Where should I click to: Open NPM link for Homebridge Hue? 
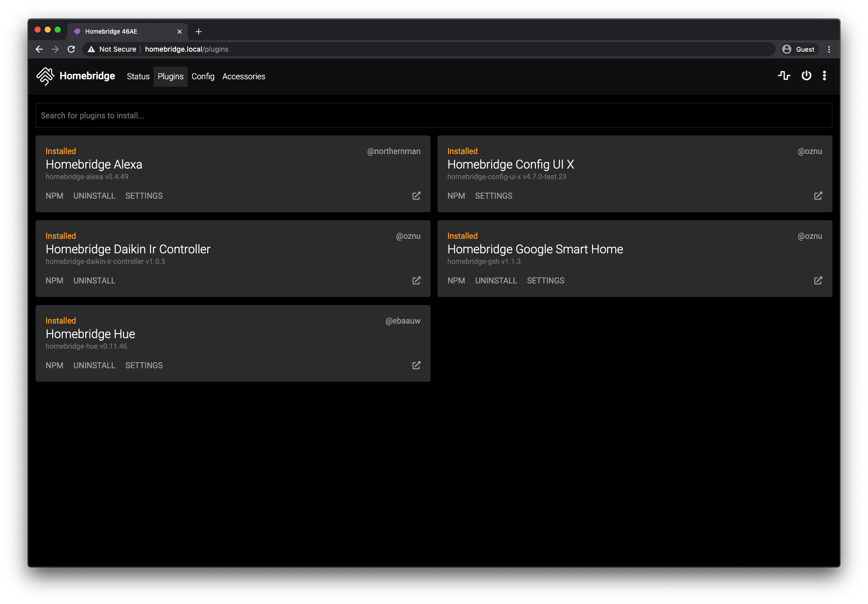point(54,365)
